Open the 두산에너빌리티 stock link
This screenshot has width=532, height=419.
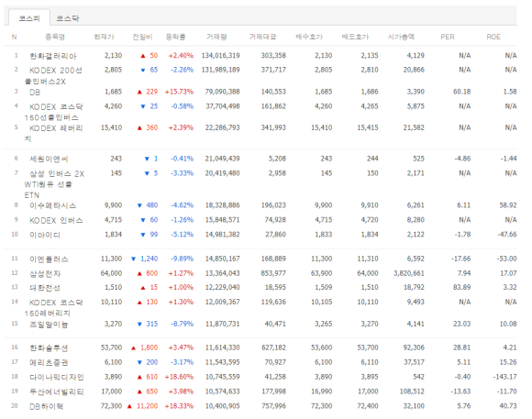click(57, 391)
